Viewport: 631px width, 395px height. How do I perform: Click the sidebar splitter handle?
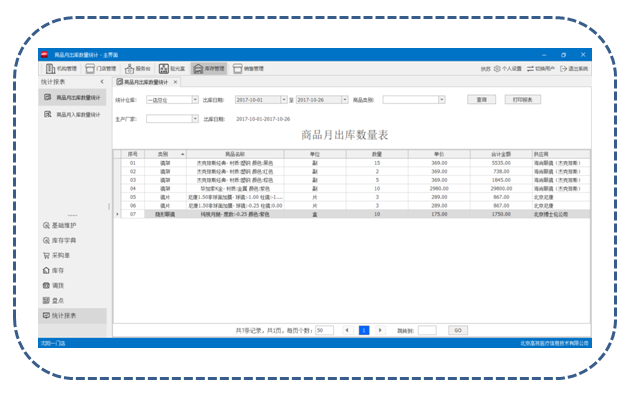[109, 206]
